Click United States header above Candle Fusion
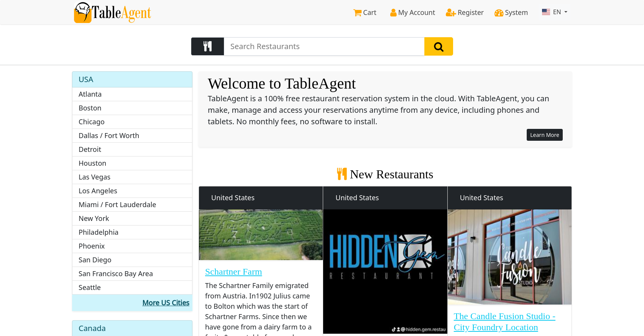This screenshot has height=336, width=644. [x=509, y=198]
